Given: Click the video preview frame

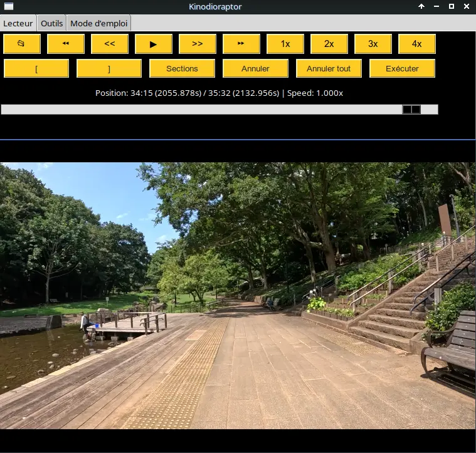Looking at the screenshot, I should point(238,296).
